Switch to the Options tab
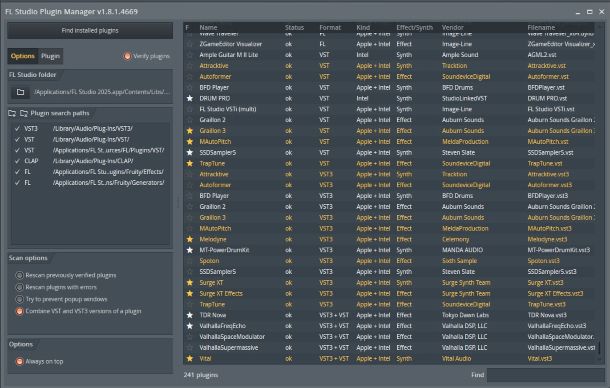Screen dimensions: 610x388 [23, 56]
